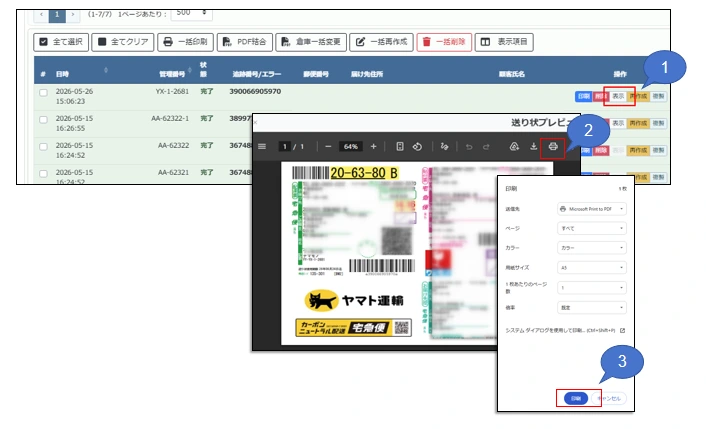Open the 表示項目 column settings button

click(504, 42)
